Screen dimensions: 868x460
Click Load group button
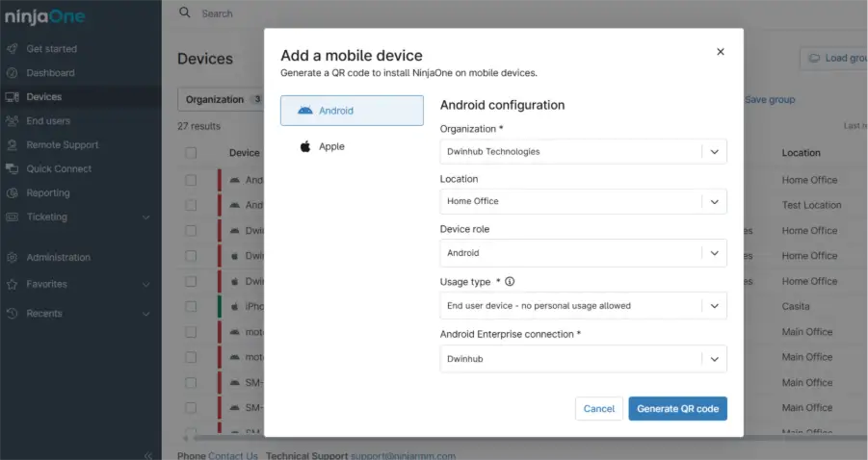point(833,58)
